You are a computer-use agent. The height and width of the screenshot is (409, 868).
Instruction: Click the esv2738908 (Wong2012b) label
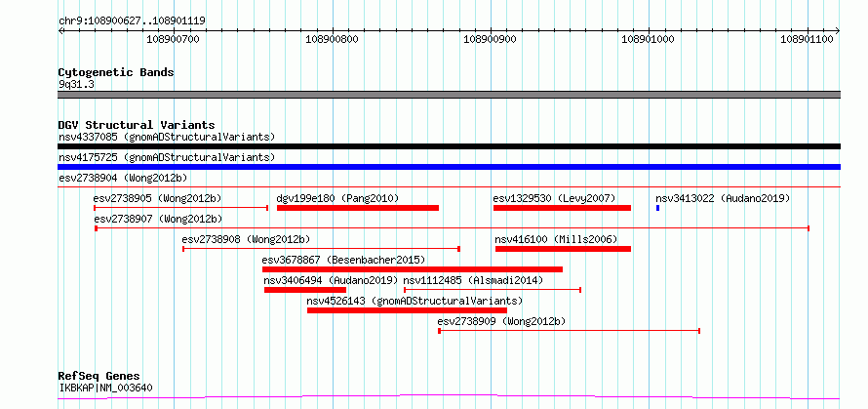point(246,239)
